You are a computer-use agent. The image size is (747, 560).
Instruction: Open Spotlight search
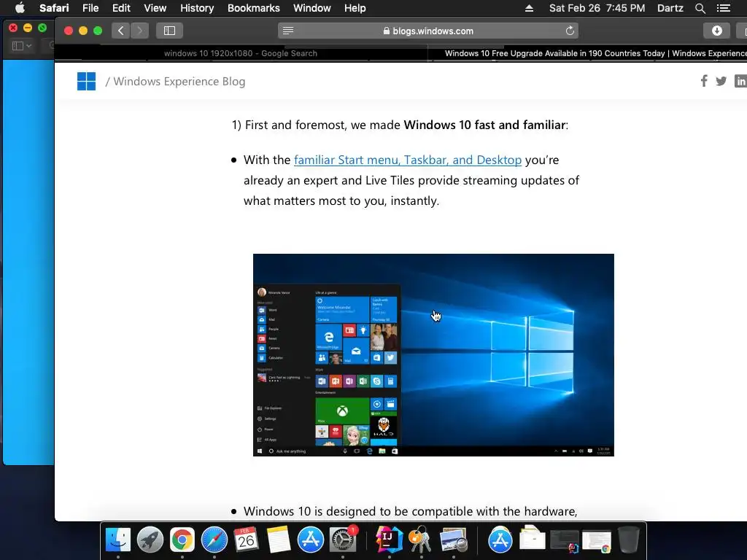(x=700, y=8)
